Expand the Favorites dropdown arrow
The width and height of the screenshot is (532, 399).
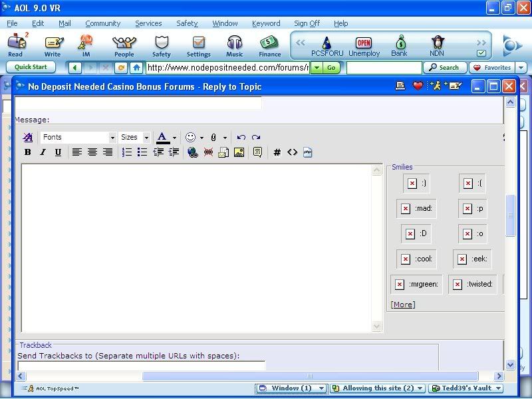click(x=521, y=68)
